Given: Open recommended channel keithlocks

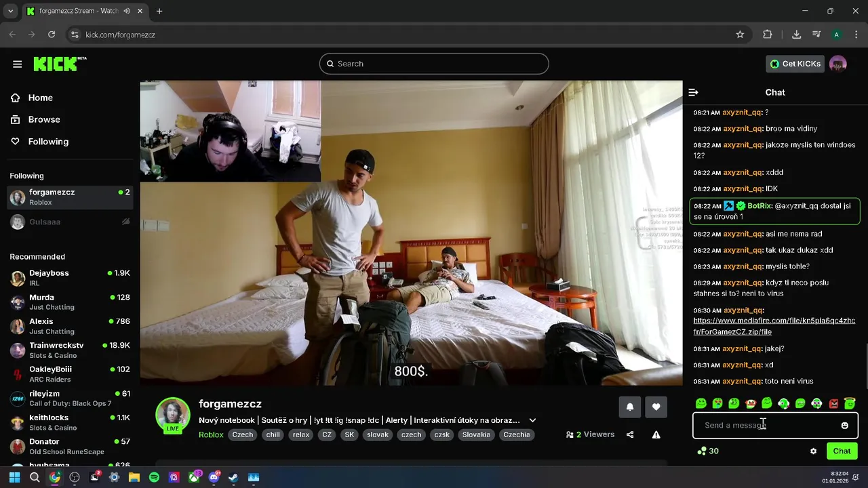Looking at the screenshot, I should pyautogui.click(x=70, y=422).
